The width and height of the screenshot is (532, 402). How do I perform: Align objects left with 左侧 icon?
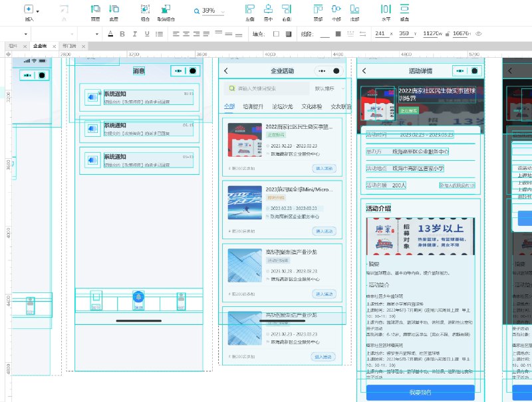(250, 9)
